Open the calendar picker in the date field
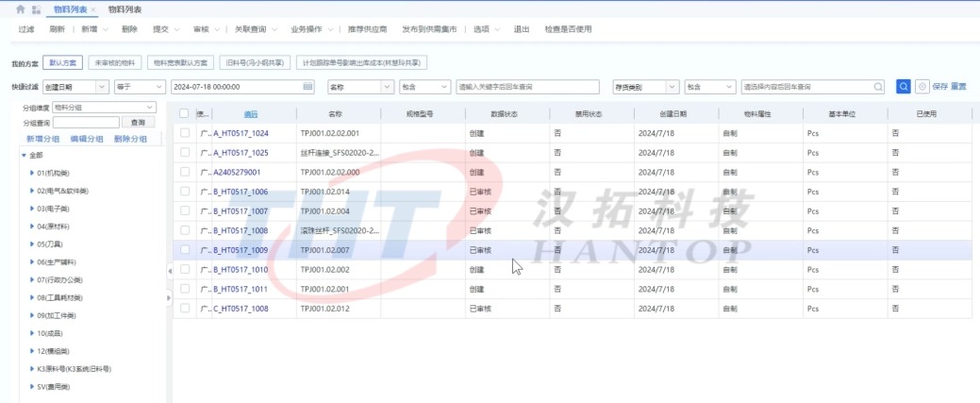This screenshot has height=403, width=980. click(307, 86)
